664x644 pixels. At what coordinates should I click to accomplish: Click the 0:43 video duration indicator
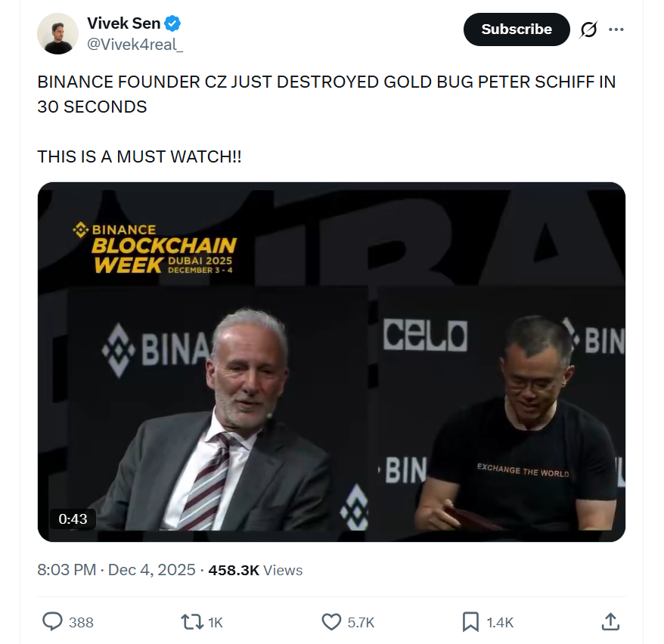point(73,519)
